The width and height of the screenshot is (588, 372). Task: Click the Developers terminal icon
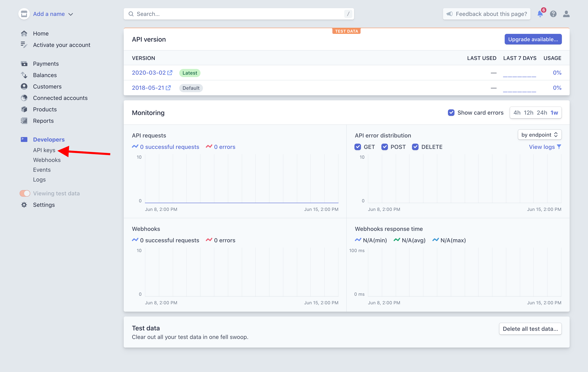24,139
